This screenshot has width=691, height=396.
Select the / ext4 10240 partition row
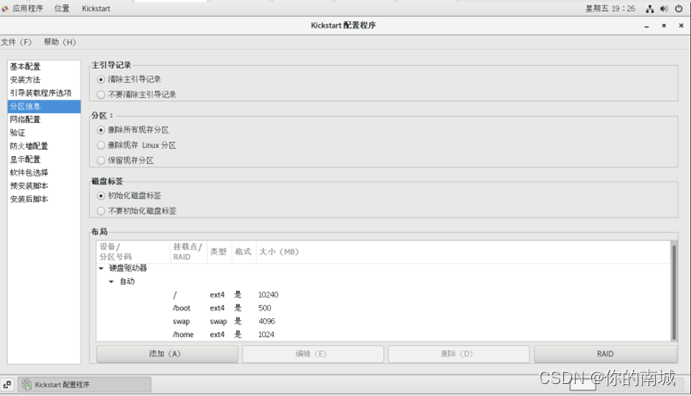tap(383, 295)
